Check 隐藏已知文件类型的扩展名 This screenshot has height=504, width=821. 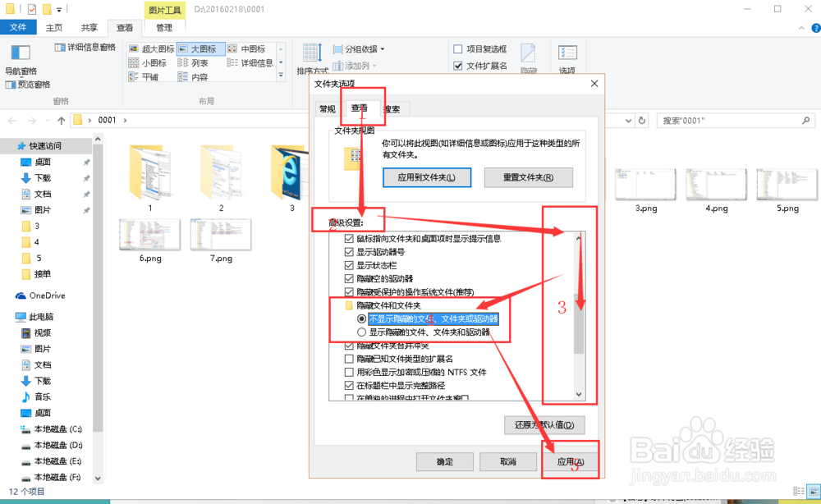[348, 360]
